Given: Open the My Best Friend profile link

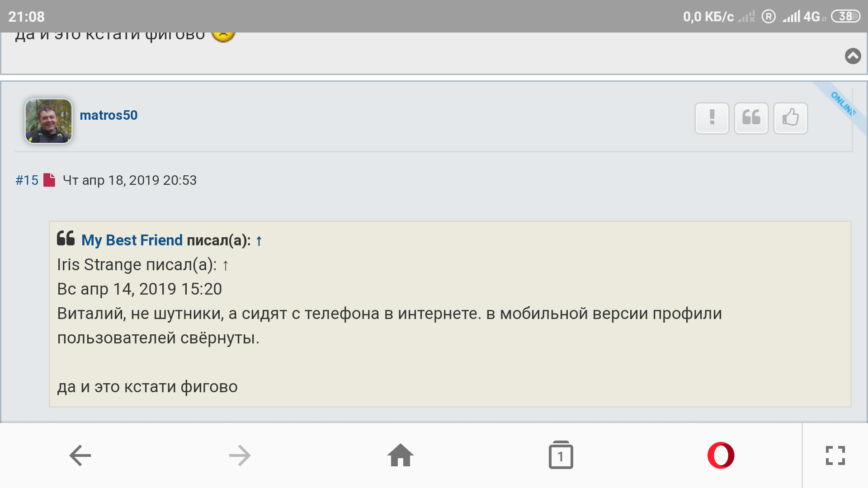Looking at the screenshot, I should pos(132,240).
